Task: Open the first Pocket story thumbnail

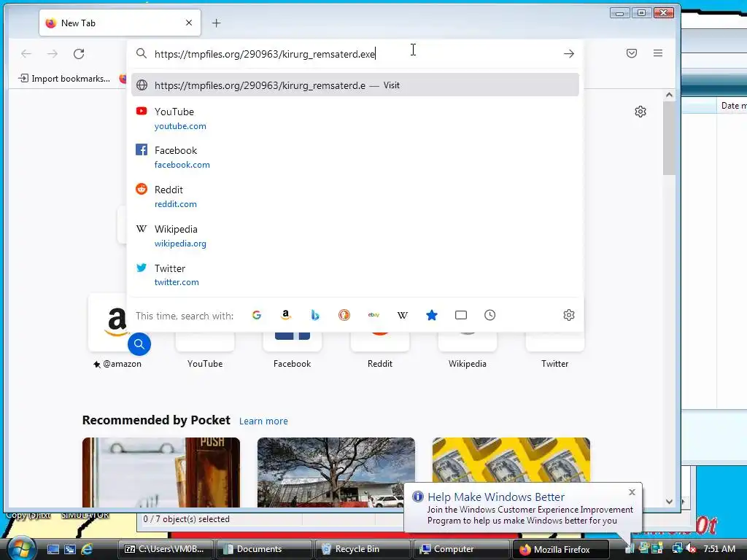Action: pos(161,472)
